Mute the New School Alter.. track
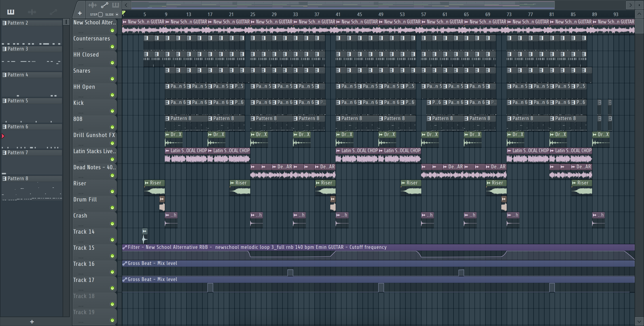Image resolution: width=644 pixels, height=326 pixels. [x=112, y=30]
